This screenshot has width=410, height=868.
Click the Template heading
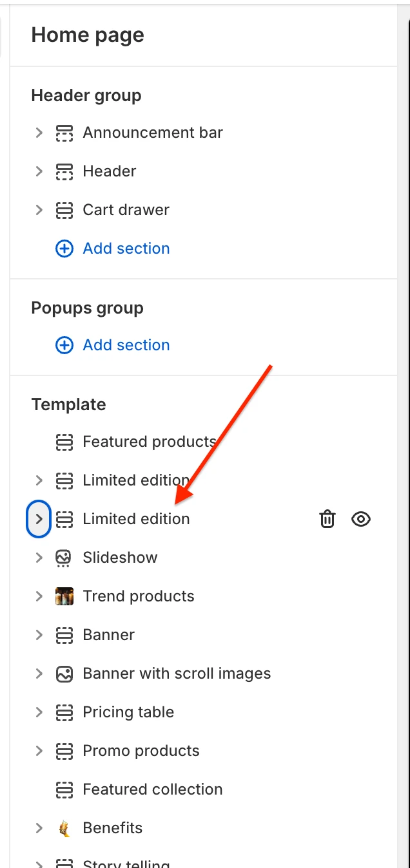(68, 404)
